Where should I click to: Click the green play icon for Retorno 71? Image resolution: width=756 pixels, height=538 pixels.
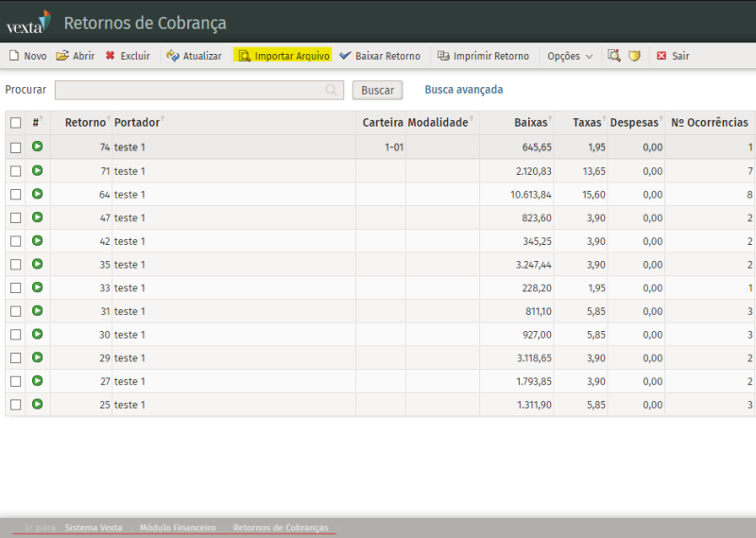click(x=38, y=170)
